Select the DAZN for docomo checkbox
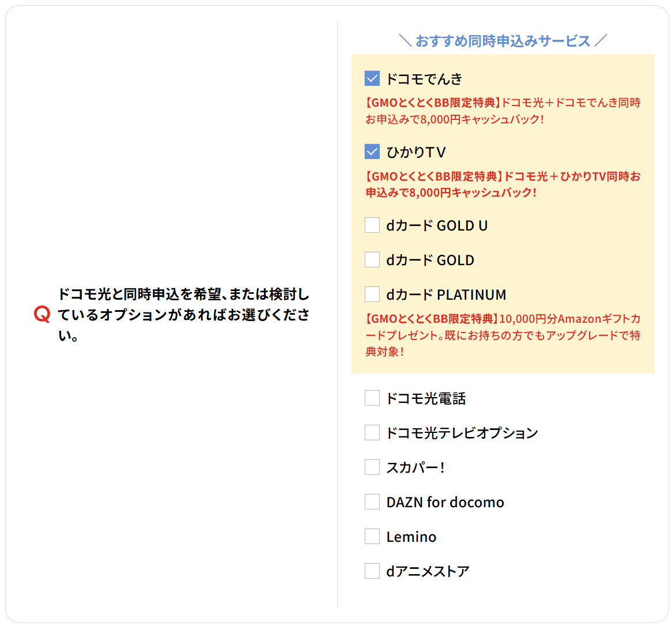The image size is (672, 626). (372, 501)
